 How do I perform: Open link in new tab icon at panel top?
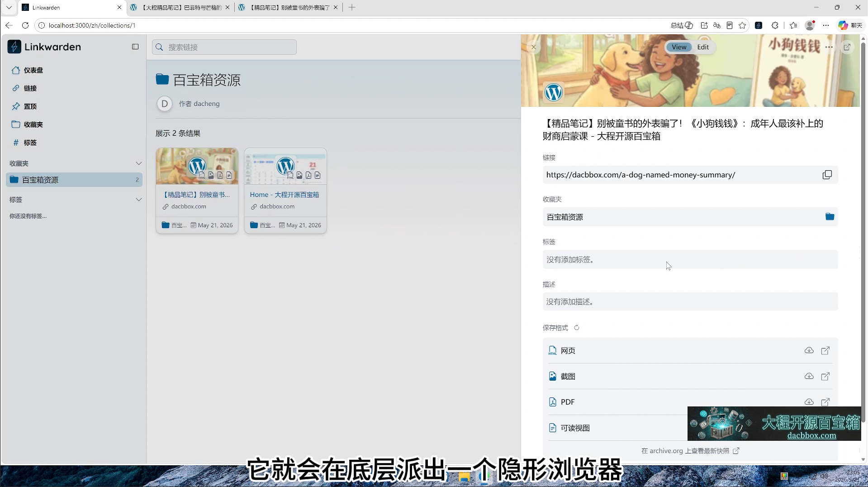(x=847, y=47)
